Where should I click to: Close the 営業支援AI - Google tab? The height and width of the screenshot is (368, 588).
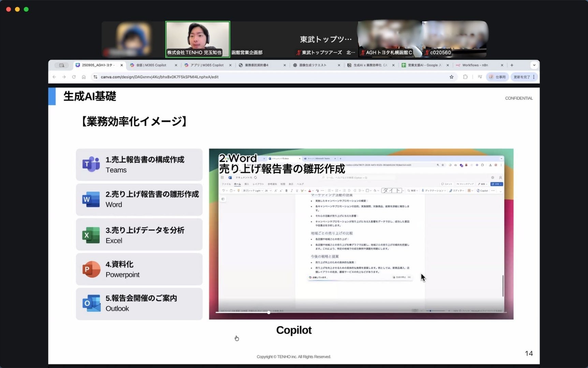(x=447, y=65)
